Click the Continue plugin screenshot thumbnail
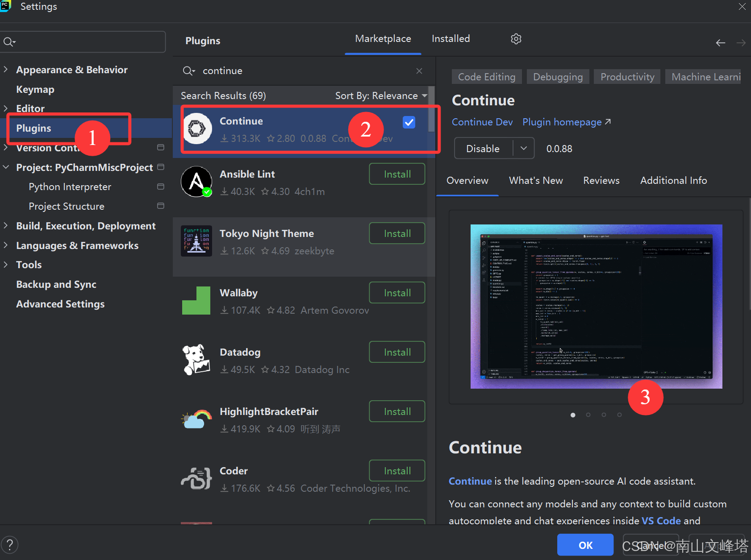This screenshot has height=560, width=751. (x=596, y=307)
